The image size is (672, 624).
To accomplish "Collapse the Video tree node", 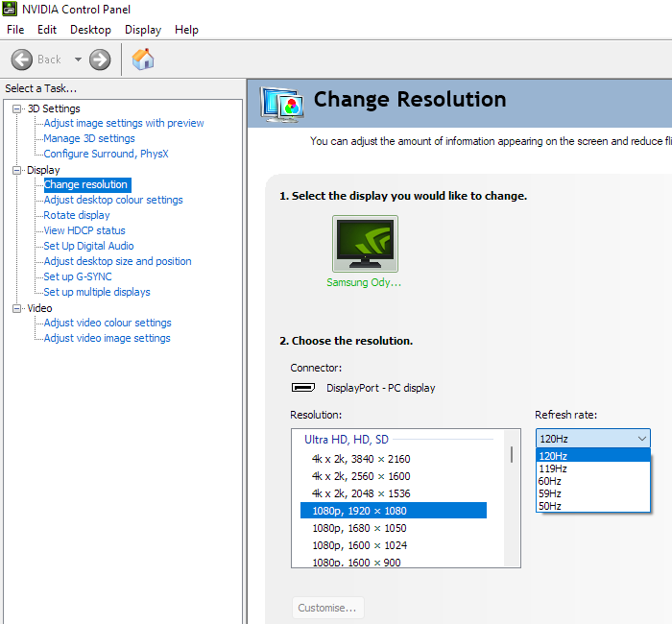I will [x=16, y=308].
